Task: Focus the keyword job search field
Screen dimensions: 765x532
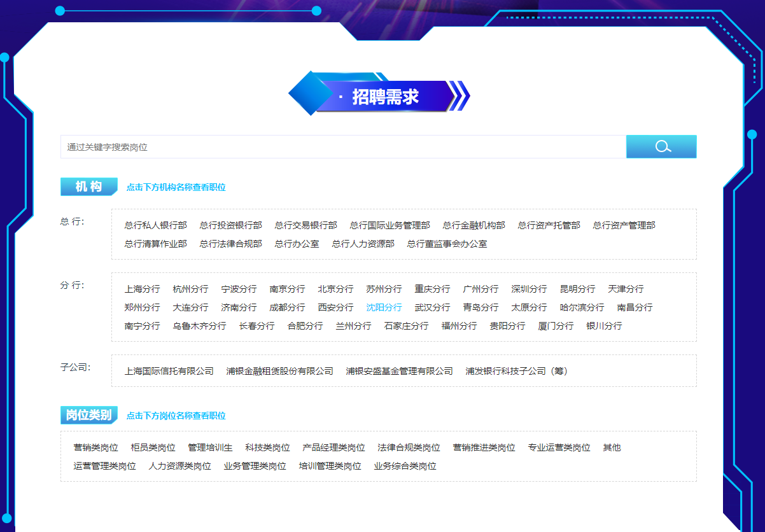Action: click(x=344, y=146)
